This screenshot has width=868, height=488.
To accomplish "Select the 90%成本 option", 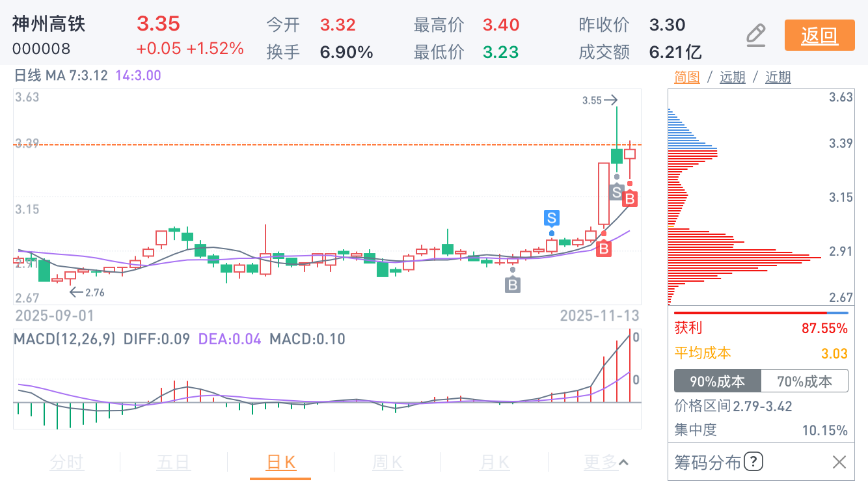I will click(717, 381).
